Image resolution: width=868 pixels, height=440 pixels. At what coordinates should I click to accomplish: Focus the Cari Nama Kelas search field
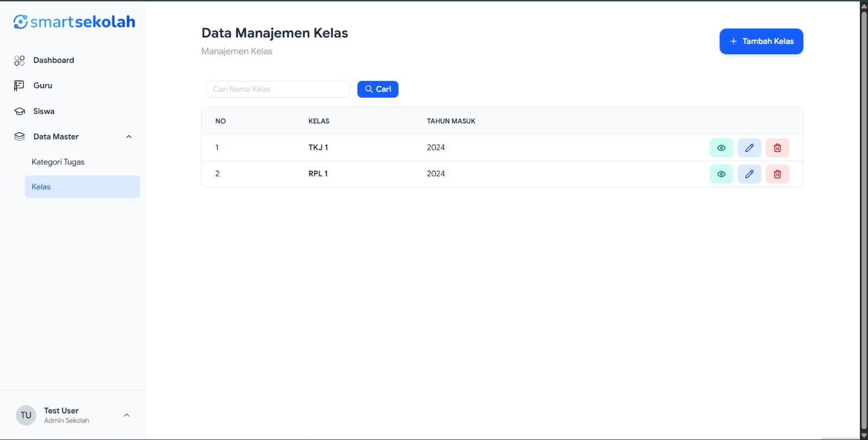[x=278, y=90]
